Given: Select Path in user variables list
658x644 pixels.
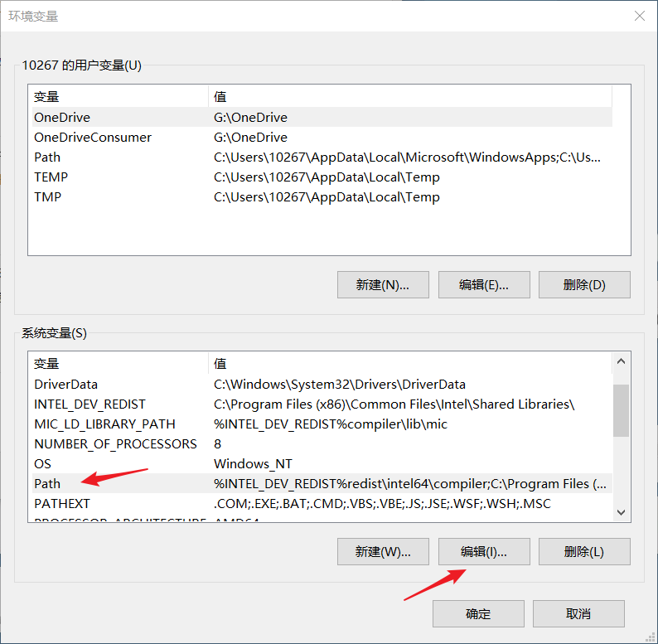Looking at the screenshot, I should [x=47, y=157].
